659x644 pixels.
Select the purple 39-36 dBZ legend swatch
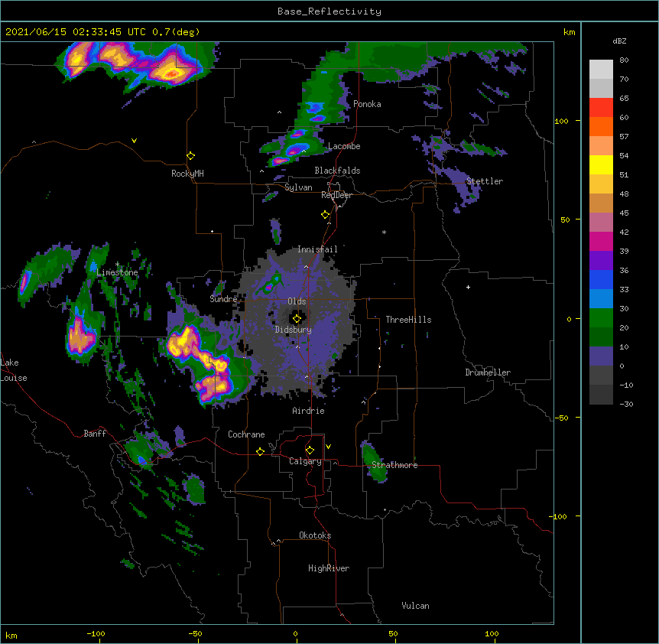pyautogui.click(x=601, y=261)
